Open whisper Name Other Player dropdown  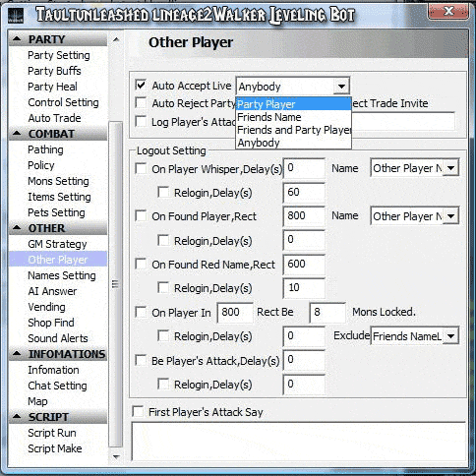[450, 168]
